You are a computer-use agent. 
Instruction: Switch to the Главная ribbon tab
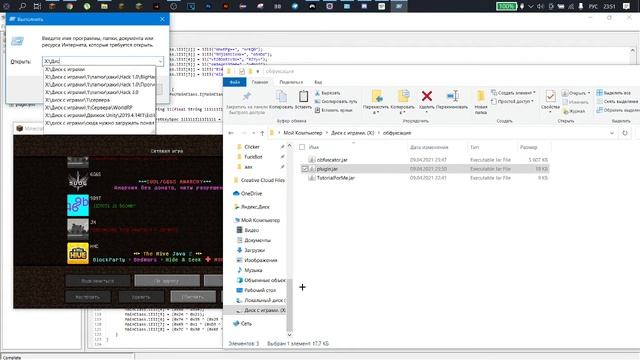tap(260, 82)
